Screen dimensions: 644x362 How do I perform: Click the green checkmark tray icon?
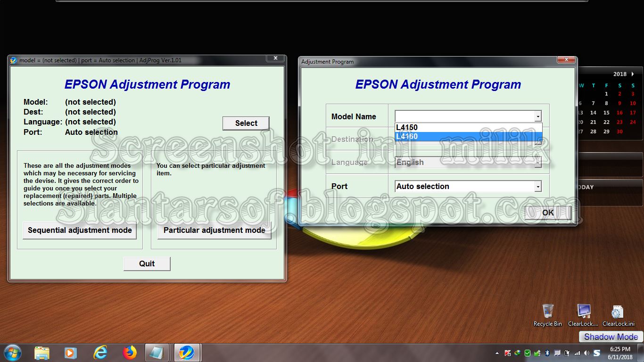(x=527, y=353)
